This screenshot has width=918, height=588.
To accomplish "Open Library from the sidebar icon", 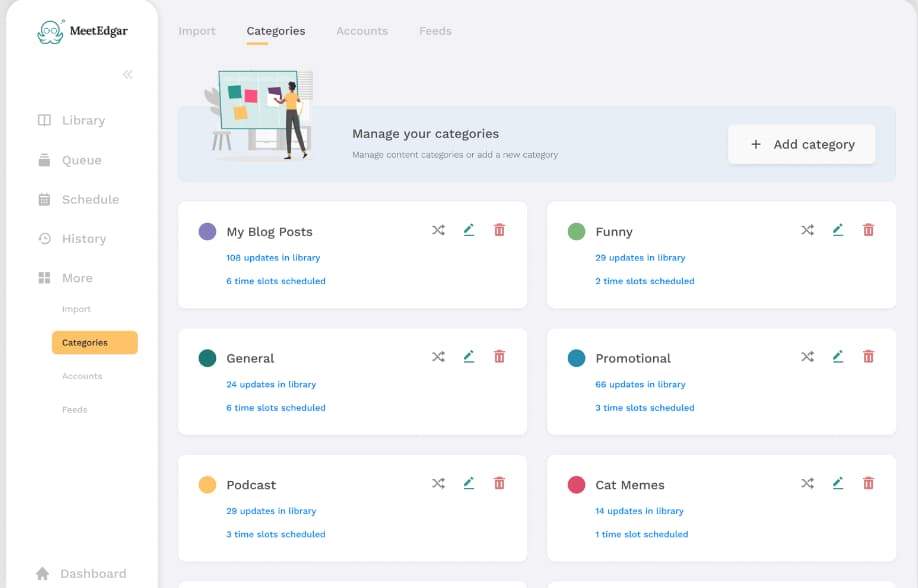I will [43, 120].
